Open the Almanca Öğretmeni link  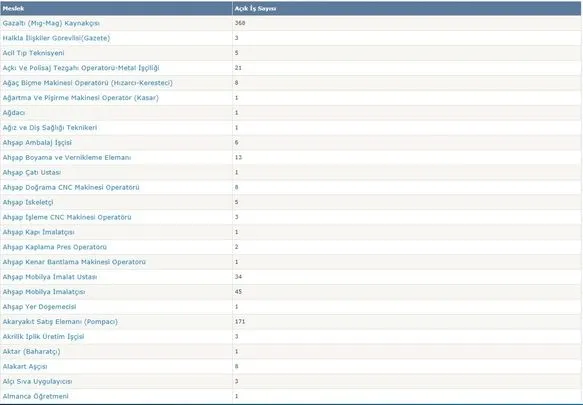click(35, 396)
